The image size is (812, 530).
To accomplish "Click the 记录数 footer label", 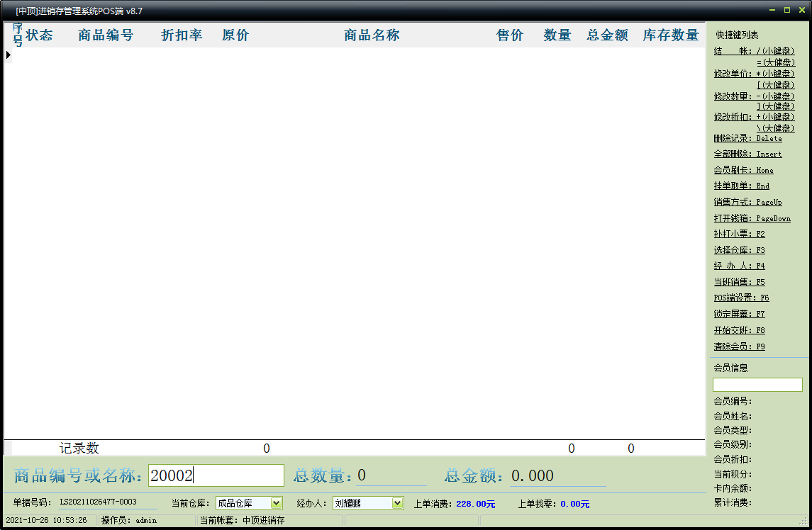I will tap(79, 449).
